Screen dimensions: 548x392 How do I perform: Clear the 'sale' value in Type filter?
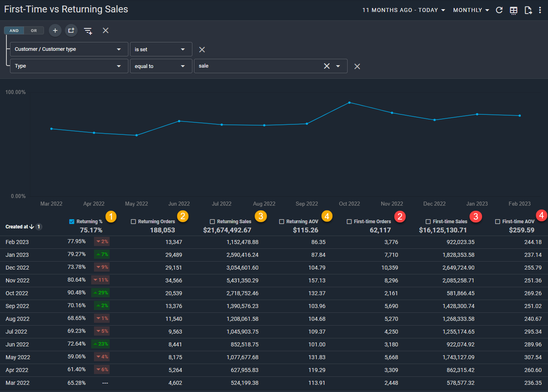click(x=327, y=66)
